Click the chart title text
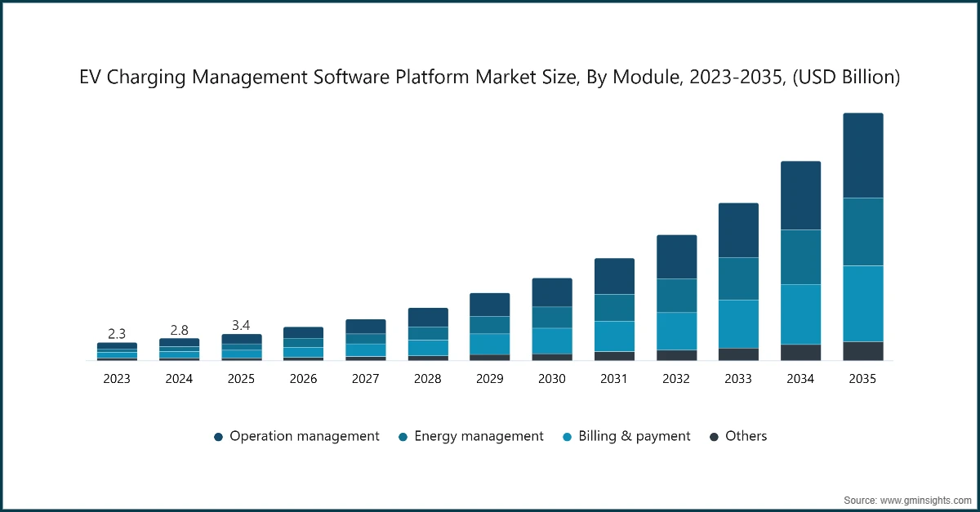 pyautogui.click(x=490, y=78)
